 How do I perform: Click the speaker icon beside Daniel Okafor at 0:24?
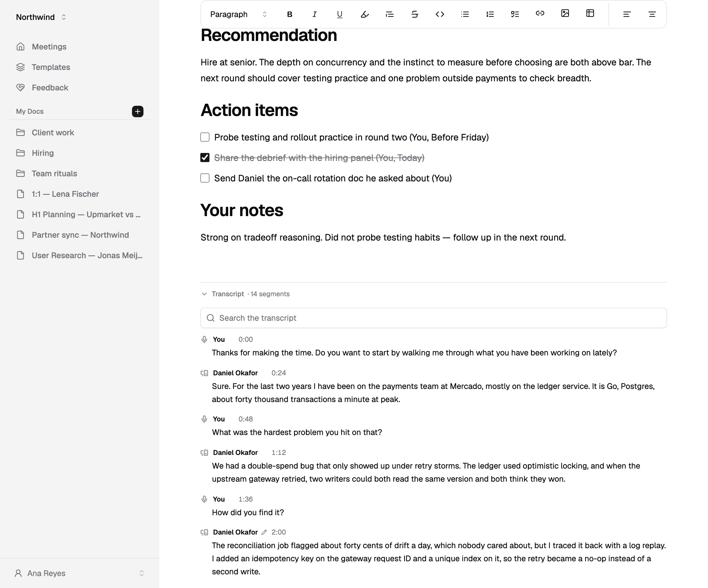click(x=204, y=373)
